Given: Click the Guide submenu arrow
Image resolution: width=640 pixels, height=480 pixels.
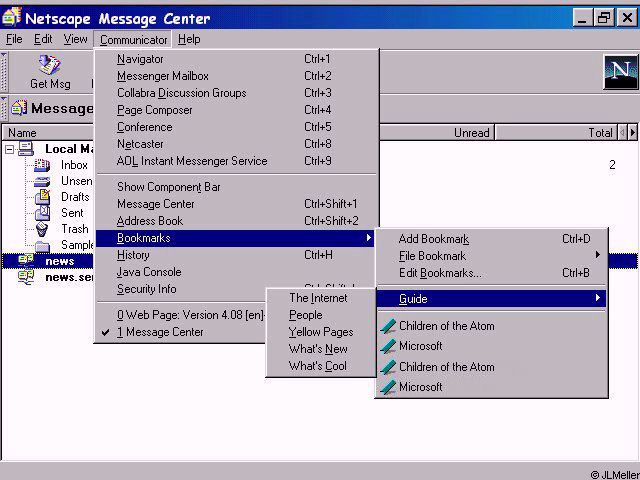Looking at the screenshot, I should 598,298.
